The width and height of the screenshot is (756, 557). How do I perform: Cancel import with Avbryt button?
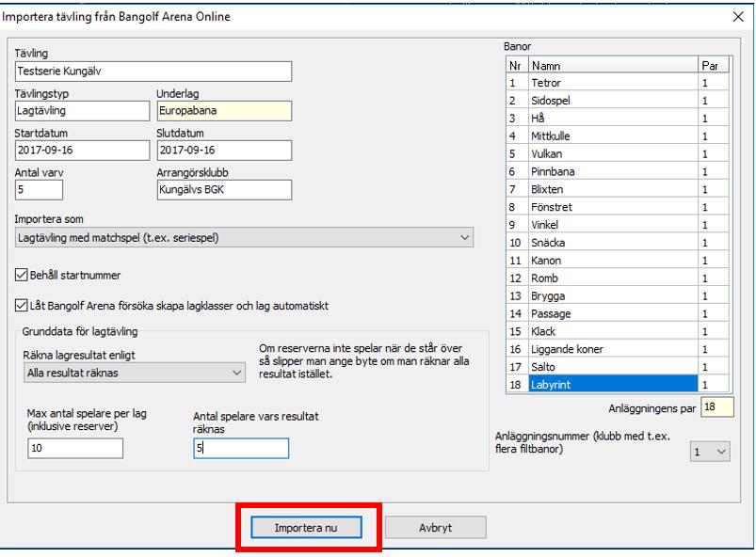[x=435, y=528]
